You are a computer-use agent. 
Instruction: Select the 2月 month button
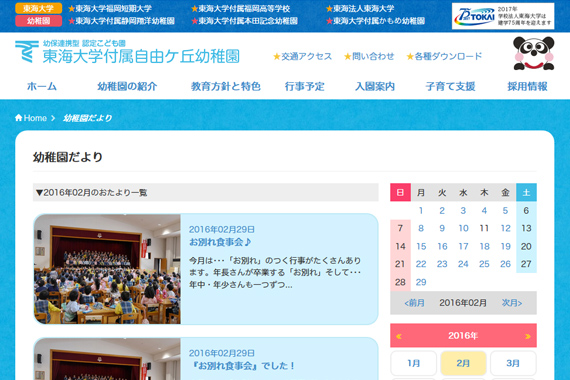coord(463,363)
